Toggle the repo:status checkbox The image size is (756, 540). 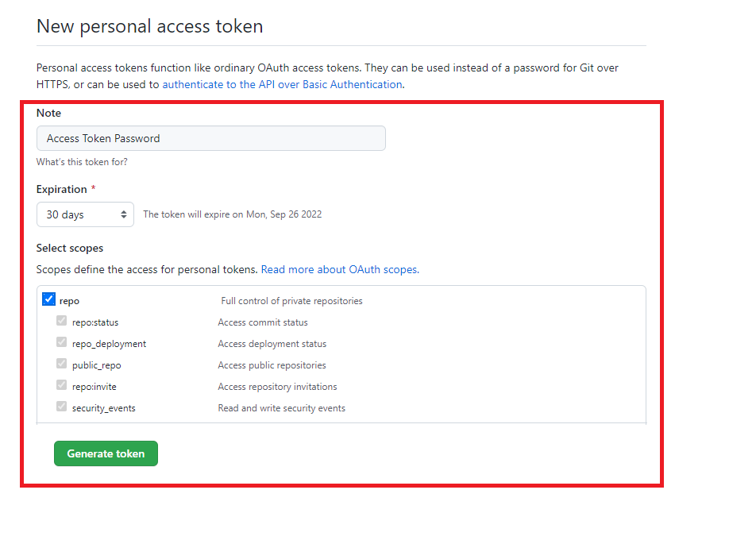click(x=61, y=321)
